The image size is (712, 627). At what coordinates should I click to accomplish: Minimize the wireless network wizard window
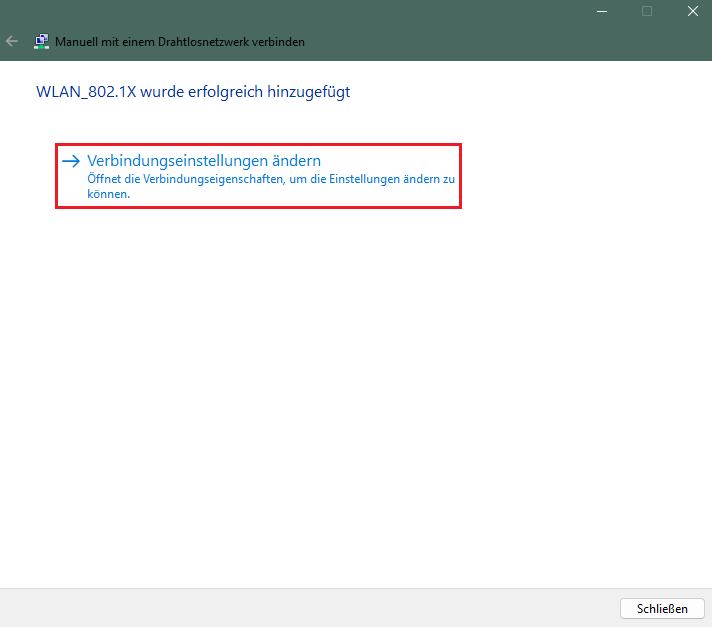pos(601,11)
